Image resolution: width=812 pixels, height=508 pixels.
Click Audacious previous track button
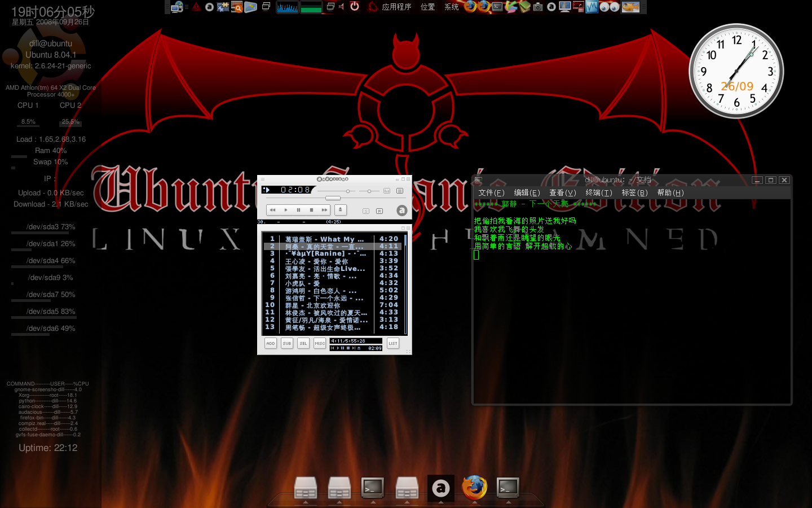[x=273, y=210]
